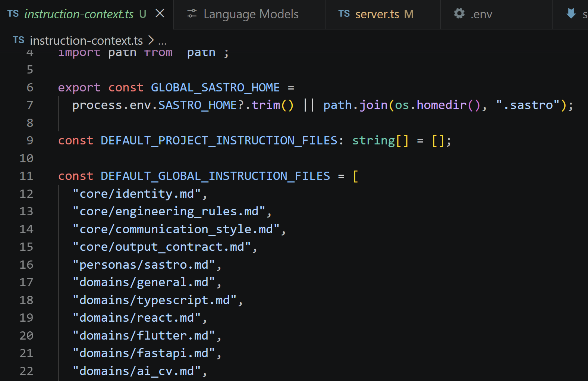The height and width of the screenshot is (381, 588).
Task: Open the .env file tab
Action: [x=496, y=14]
